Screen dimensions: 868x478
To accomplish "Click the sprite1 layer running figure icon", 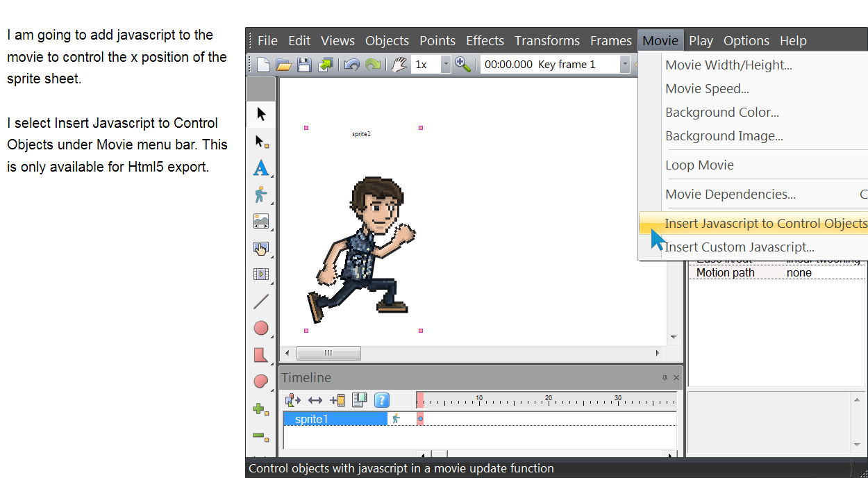I will tap(396, 419).
